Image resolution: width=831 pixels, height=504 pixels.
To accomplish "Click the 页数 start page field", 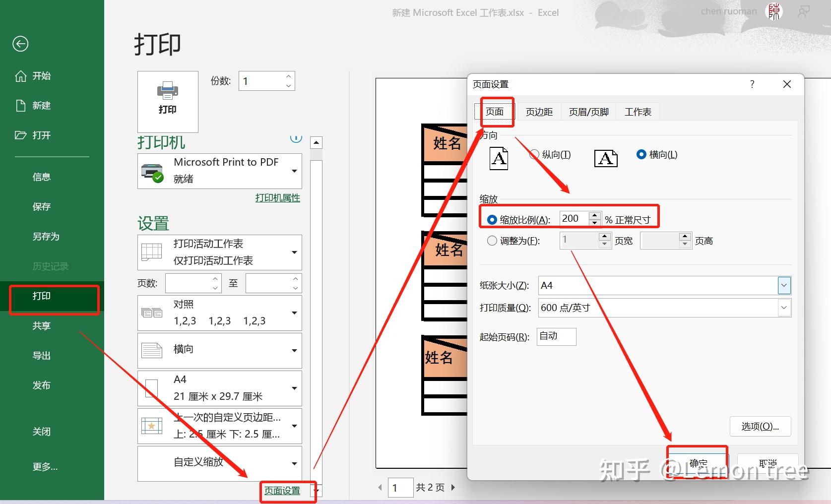I will pyautogui.click(x=189, y=283).
